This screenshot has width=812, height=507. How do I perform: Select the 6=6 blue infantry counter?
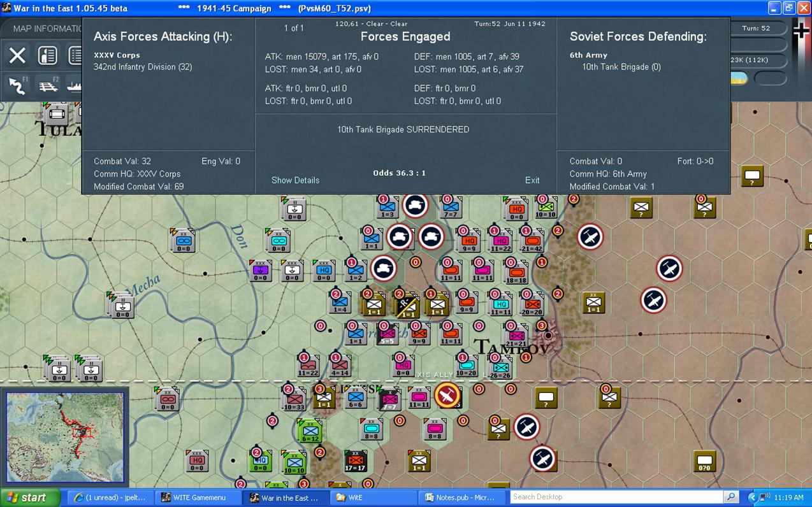pyautogui.click(x=355, y=397)
